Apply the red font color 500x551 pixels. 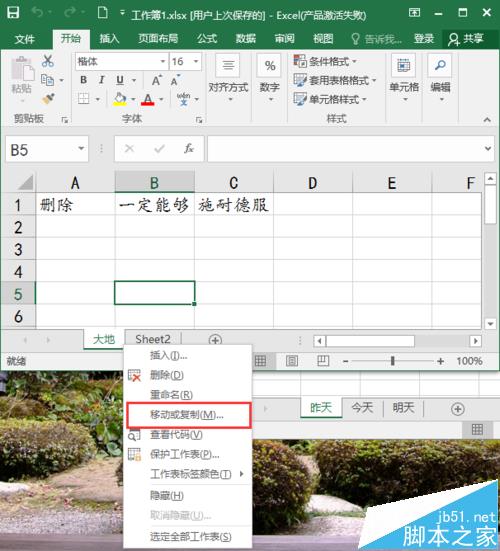[x=148, y=99]
